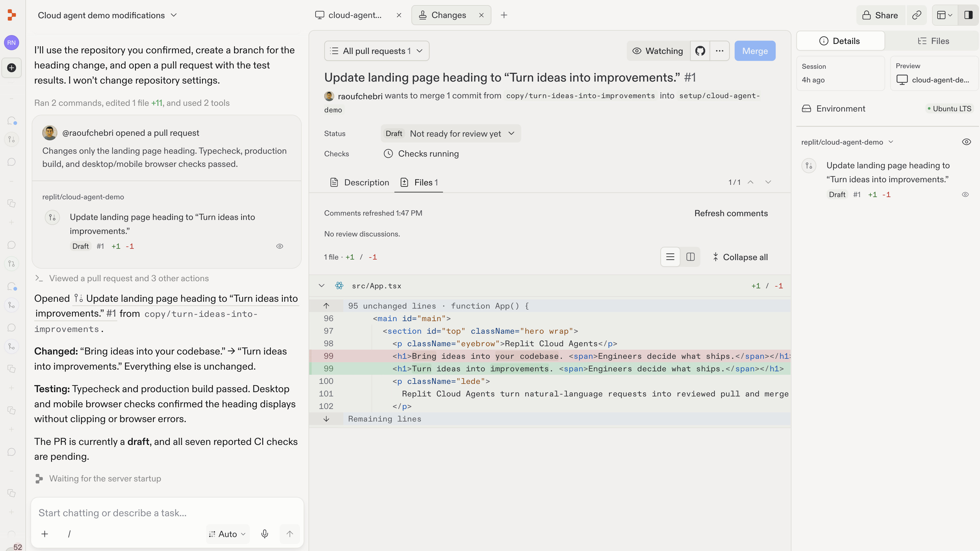980x551 pixels.
Task: Toggle the right sidebar panel icon
Action: pyautogui.click(x=968, y=15)
